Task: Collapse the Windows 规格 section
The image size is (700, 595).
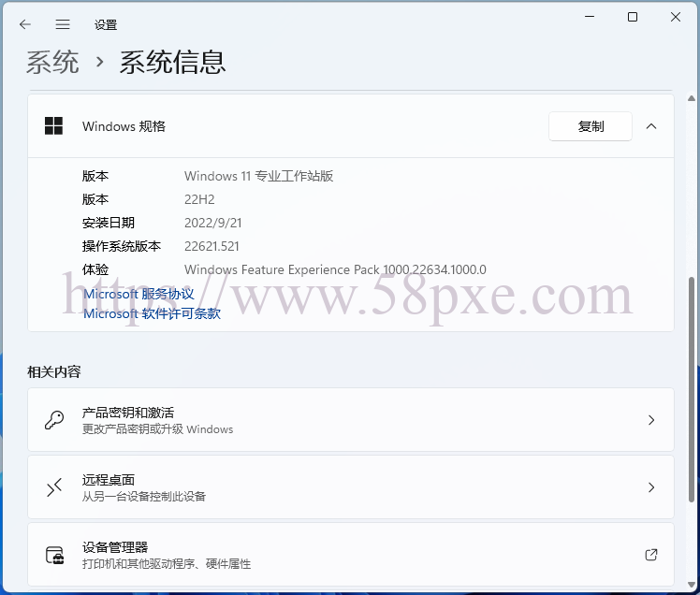Action: 651,126
